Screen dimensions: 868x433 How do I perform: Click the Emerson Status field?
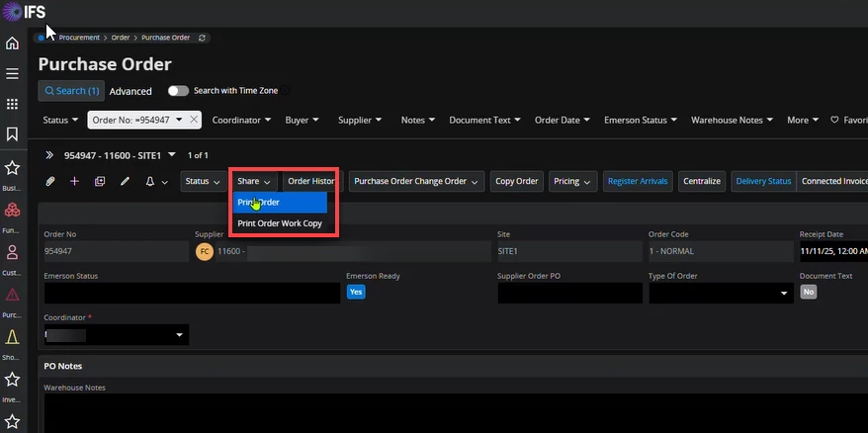coord(192,293)
